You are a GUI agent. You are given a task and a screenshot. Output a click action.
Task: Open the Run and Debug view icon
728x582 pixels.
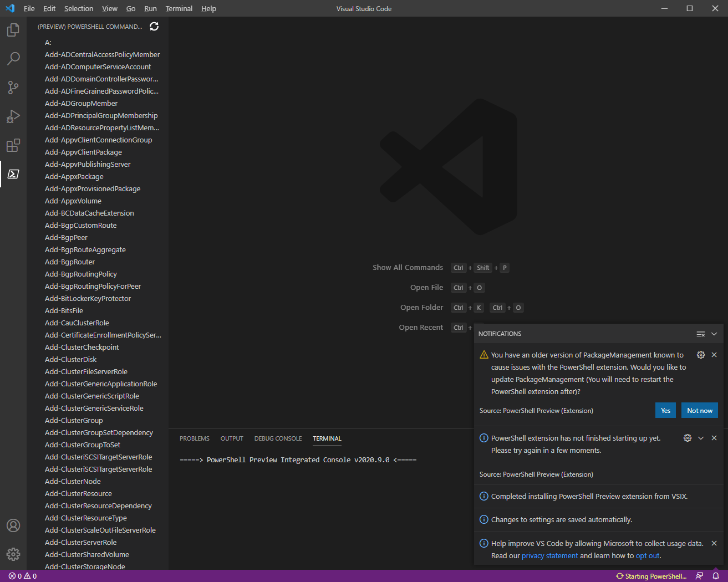pos(13,116)
